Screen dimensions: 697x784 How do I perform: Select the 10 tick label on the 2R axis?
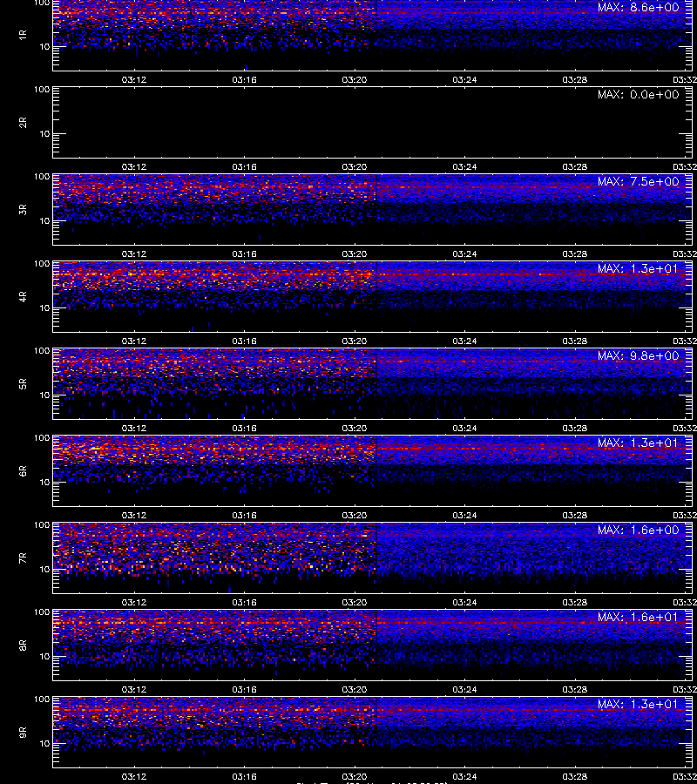[44, 134]
